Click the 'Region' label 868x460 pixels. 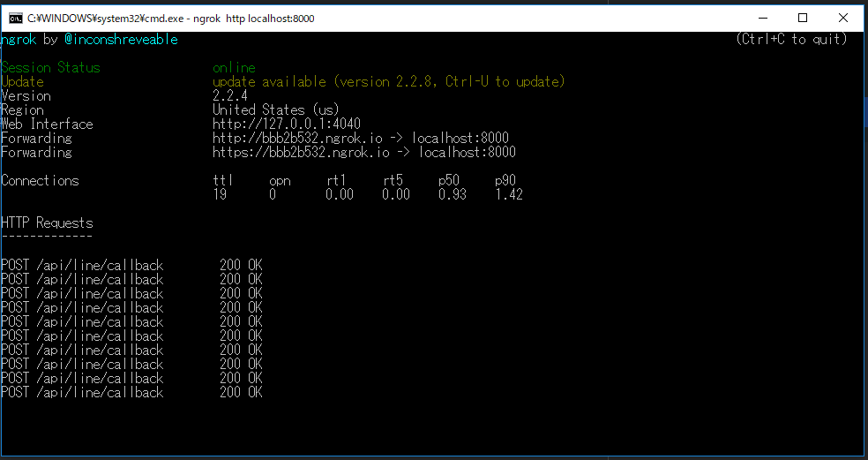click(x=22, y=110)
